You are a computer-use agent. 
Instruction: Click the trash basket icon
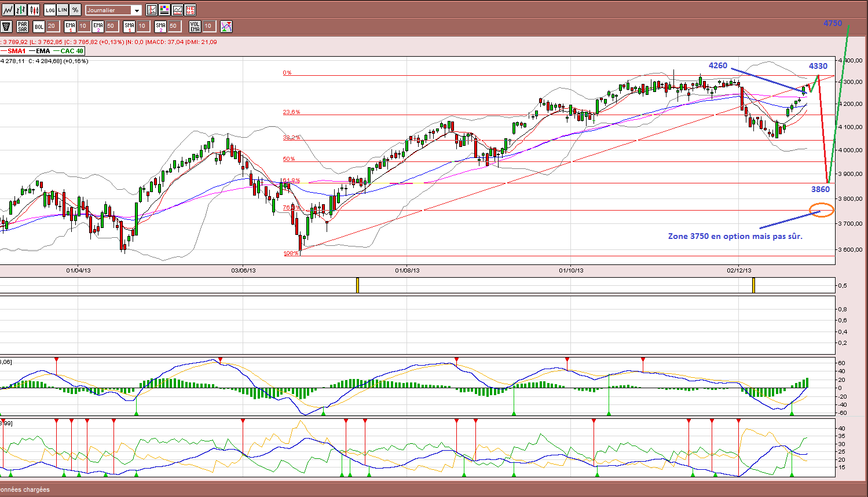click(6, 26)
